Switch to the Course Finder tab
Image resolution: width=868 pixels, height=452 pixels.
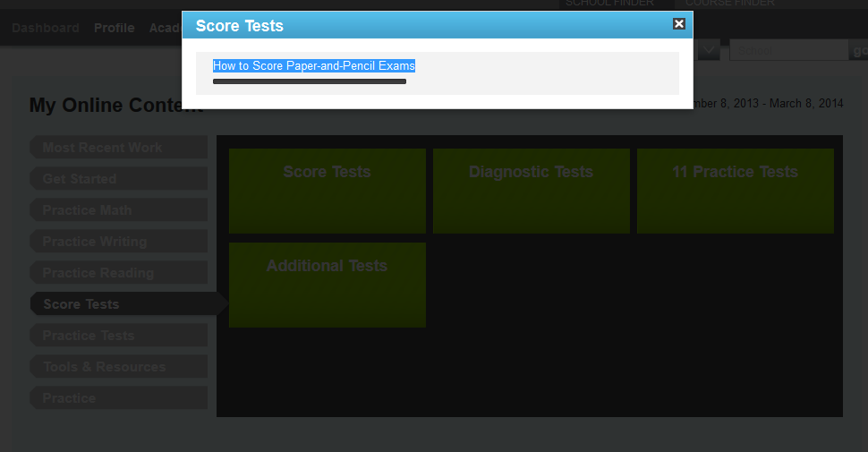[729, 4]
